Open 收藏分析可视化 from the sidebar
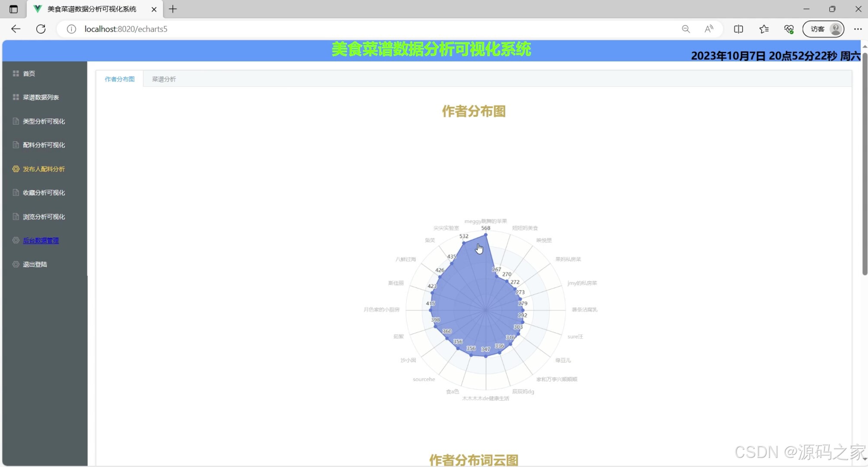Screen dimensions: 868x467 (43, 192)
